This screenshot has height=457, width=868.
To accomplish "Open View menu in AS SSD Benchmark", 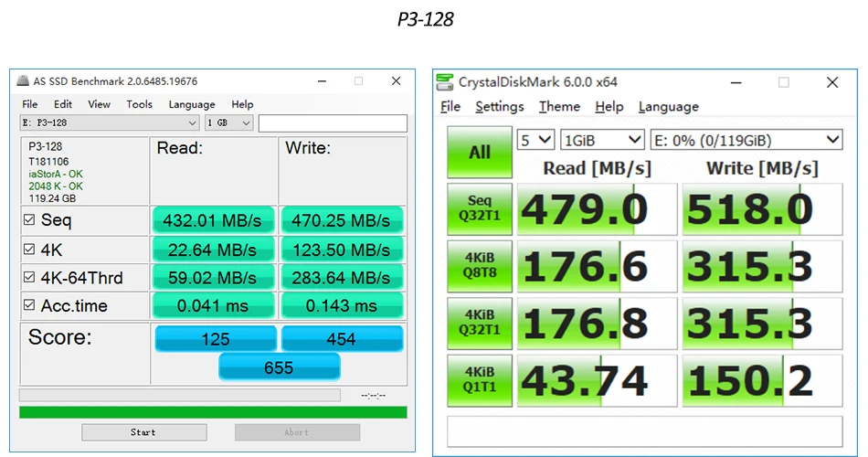I will [x=99, y=104].
